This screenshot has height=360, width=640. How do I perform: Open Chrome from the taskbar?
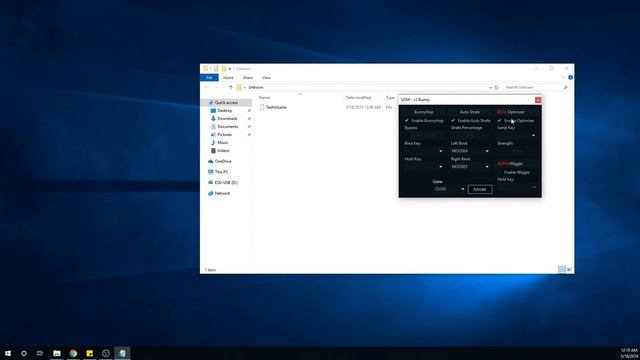pos(73,353)
